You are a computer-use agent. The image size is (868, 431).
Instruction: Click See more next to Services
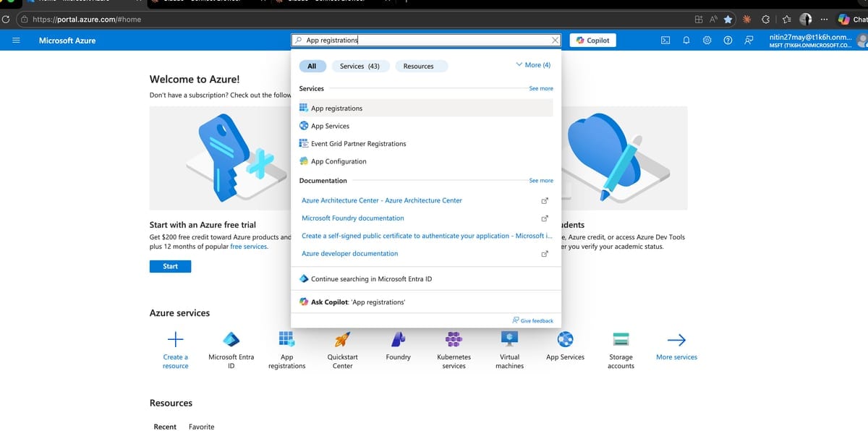point(541,88)
